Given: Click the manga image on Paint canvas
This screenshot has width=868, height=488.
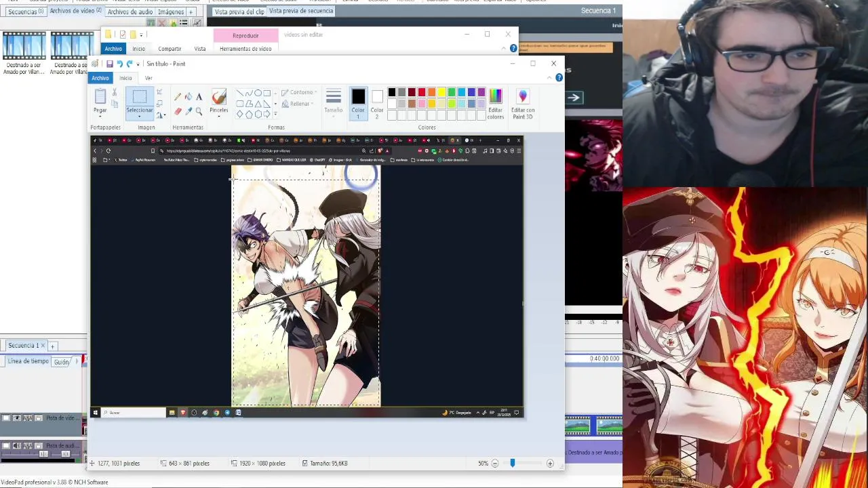Looking at the screenshot, I should tap(306, 285).
